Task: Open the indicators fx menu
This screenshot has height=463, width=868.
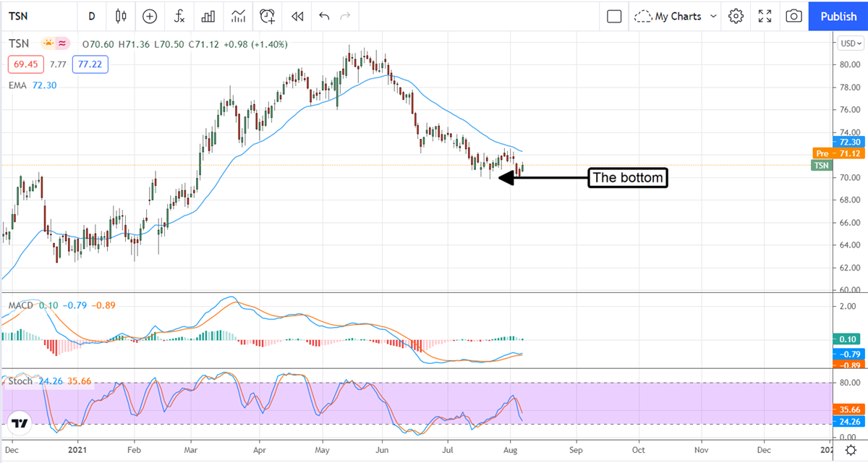Action: [179, 16]
